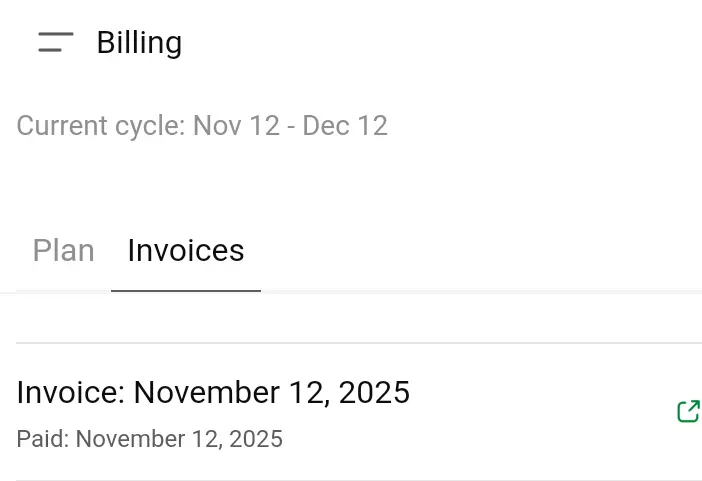Click the Nov 12 cycle start date

[x=236, y=126]
